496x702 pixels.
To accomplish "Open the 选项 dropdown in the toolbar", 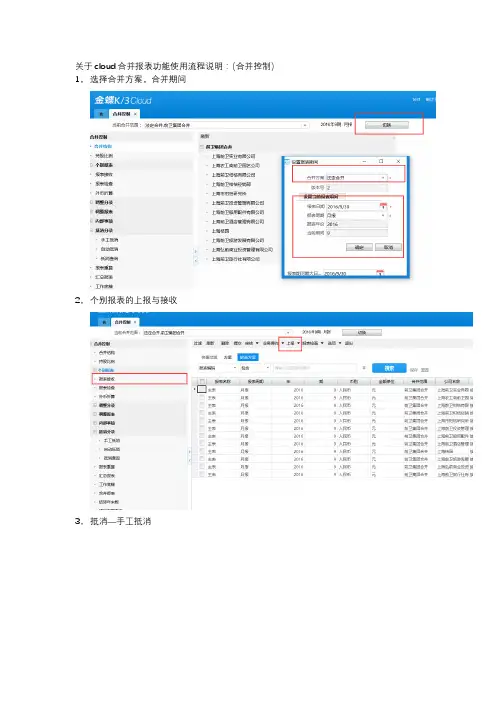I will [340, 343].
